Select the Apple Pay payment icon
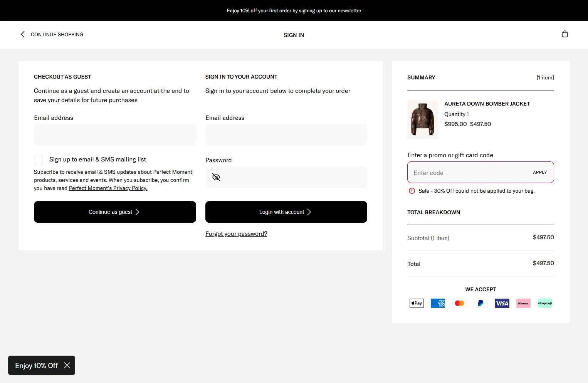This screenshot has width=588, height=383. click(417, 303)
